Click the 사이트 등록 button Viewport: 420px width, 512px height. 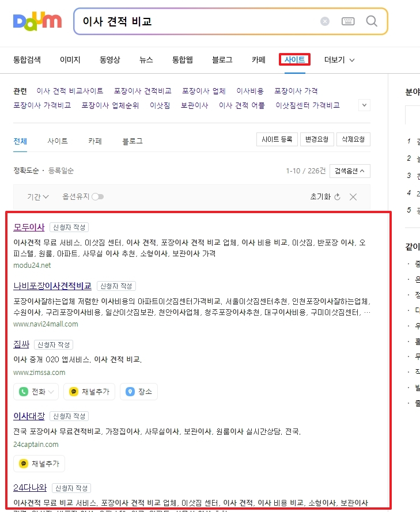277,139
